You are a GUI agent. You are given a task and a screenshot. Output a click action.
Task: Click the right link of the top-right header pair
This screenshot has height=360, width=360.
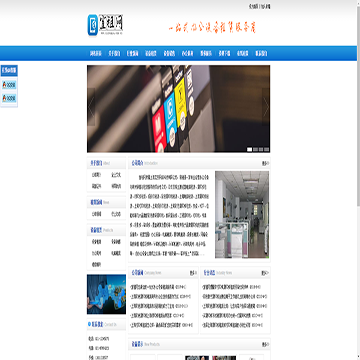click(x=266, y=6)
